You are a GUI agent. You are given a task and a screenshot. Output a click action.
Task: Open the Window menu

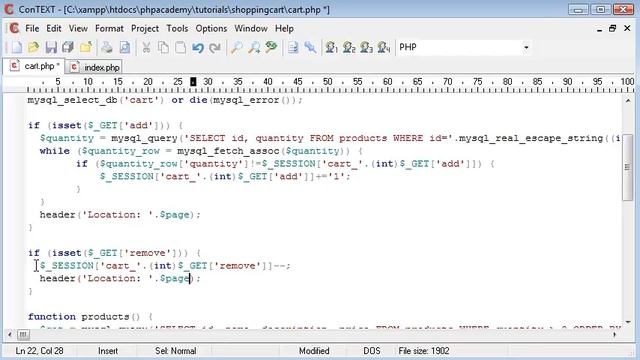click(x=251, y=29)
